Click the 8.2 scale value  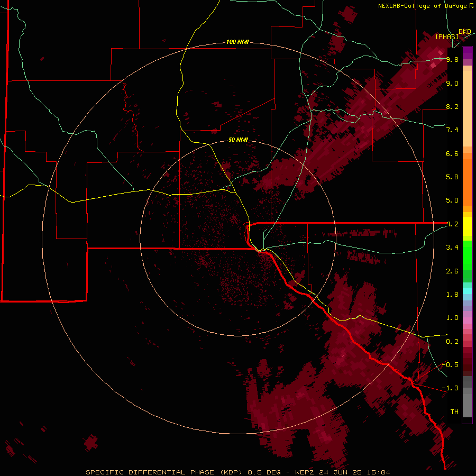pos(452,106)
